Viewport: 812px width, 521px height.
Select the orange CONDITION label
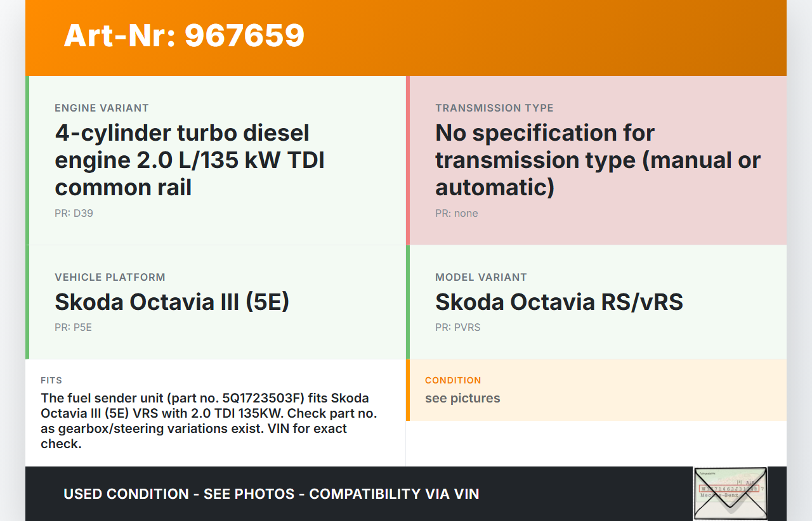point(453,380)
